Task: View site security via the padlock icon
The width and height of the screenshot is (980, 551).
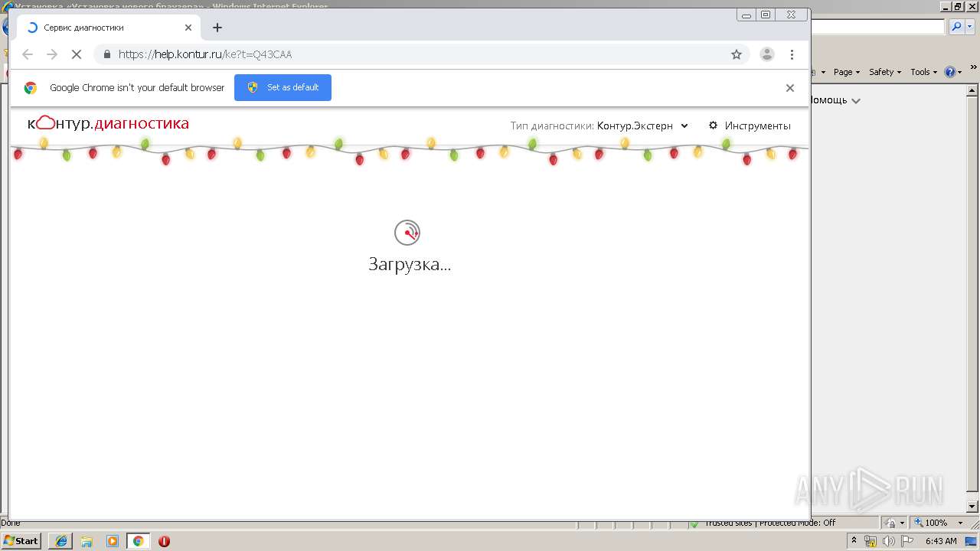Action: tap(106, 54)
